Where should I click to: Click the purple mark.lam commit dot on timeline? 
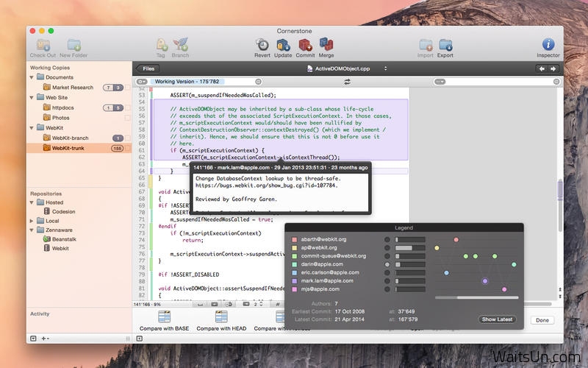(x=485, y=281)
